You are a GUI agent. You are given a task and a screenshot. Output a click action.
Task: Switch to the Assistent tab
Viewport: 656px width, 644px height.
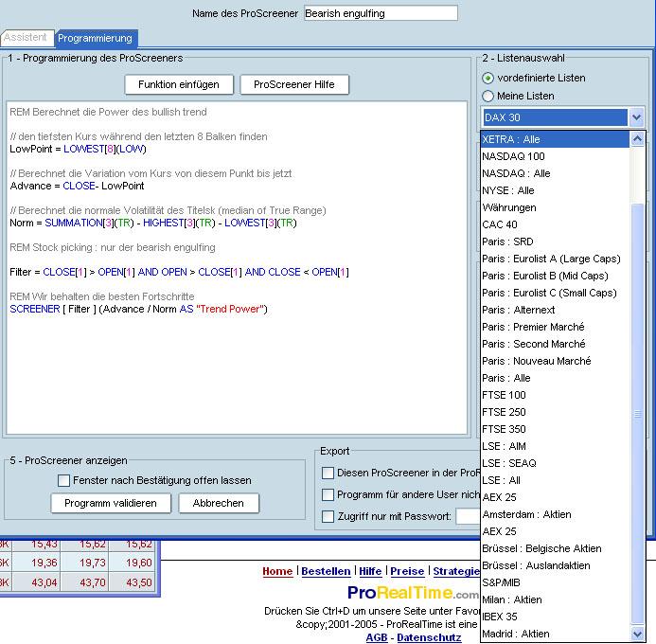coord(25,38)
